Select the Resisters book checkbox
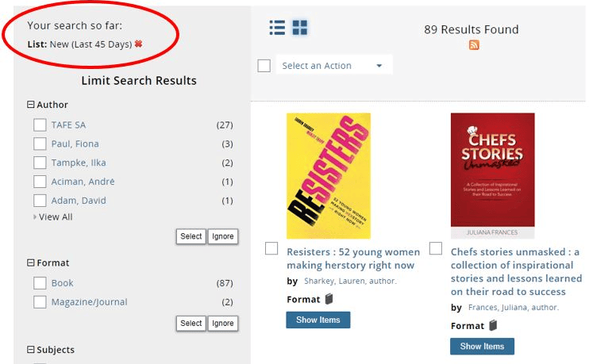Viewport: 589px width, 364px height. point(271,249)
